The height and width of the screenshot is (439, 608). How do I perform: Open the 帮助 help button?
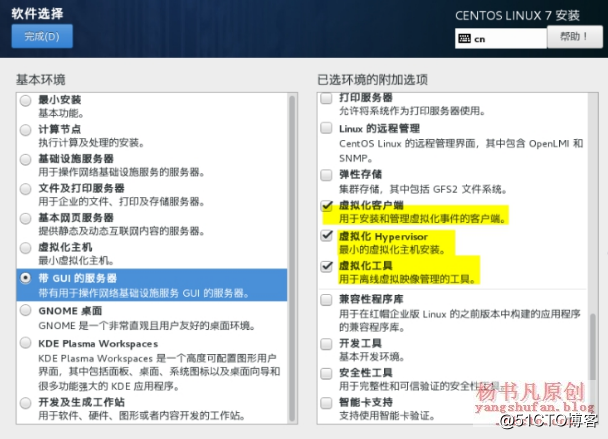coord(575,37)
